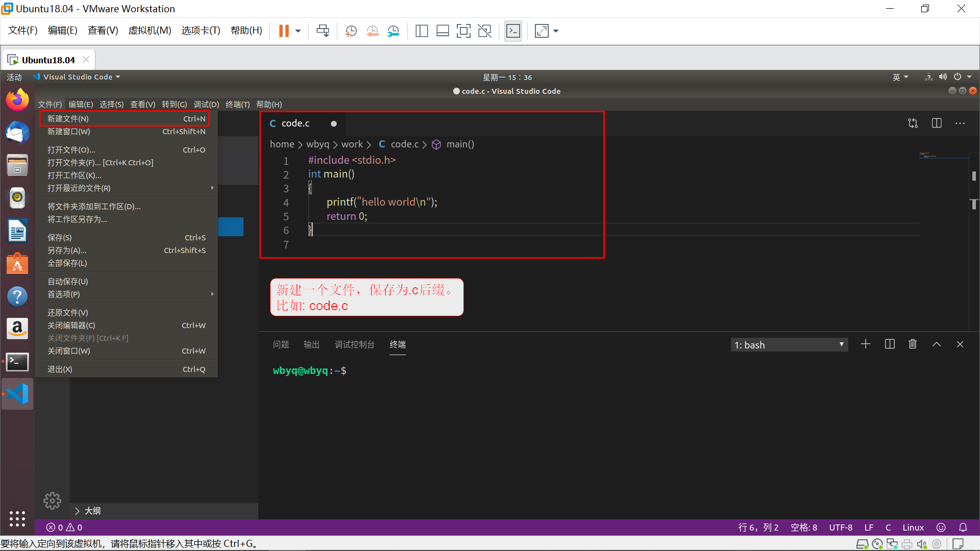Open Firefox from the Ubuntu dock
Viewport: 980px width, 551px height.
pyautogui.click(x=17, y=100)
